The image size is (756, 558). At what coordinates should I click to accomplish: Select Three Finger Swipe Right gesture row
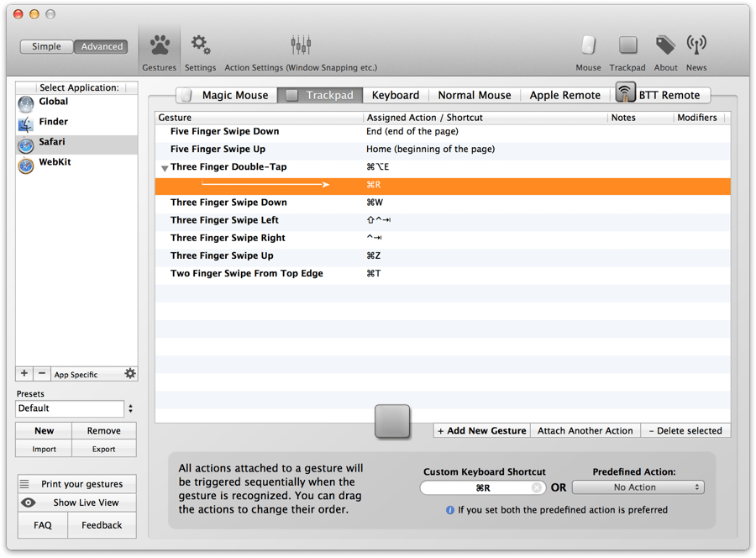coord(443,239)
